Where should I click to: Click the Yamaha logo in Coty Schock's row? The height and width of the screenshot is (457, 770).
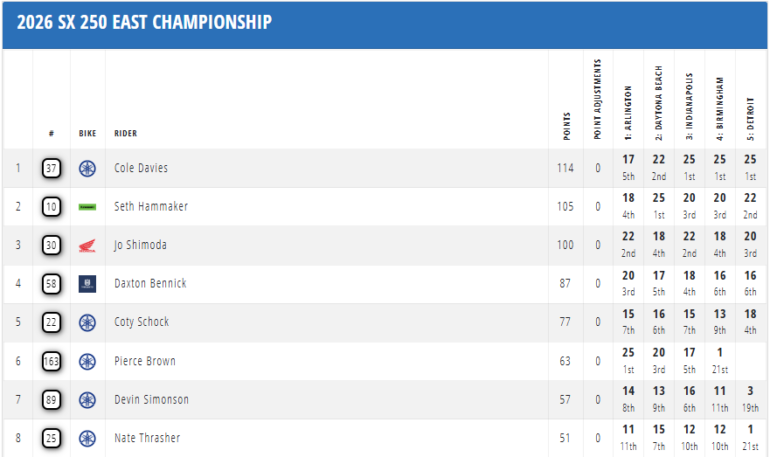click(x=87, y=322)
